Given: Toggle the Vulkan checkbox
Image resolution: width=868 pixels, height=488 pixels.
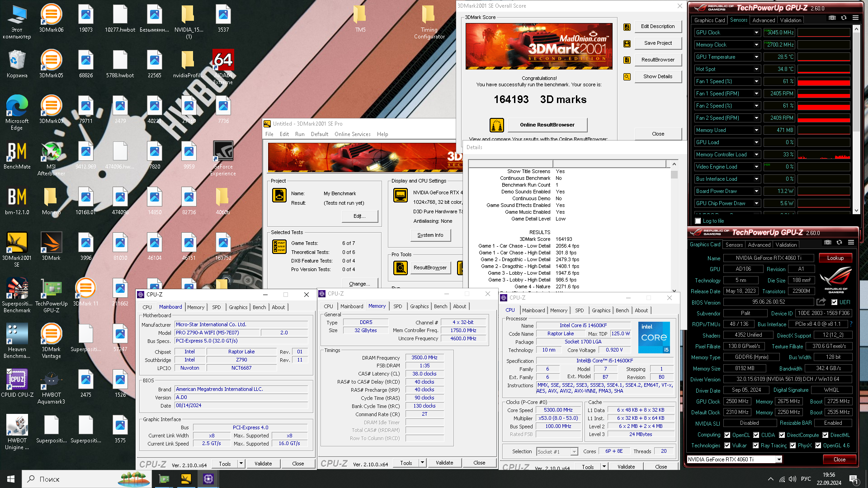Looking at the screenshot, I should (x=727, y=446).
